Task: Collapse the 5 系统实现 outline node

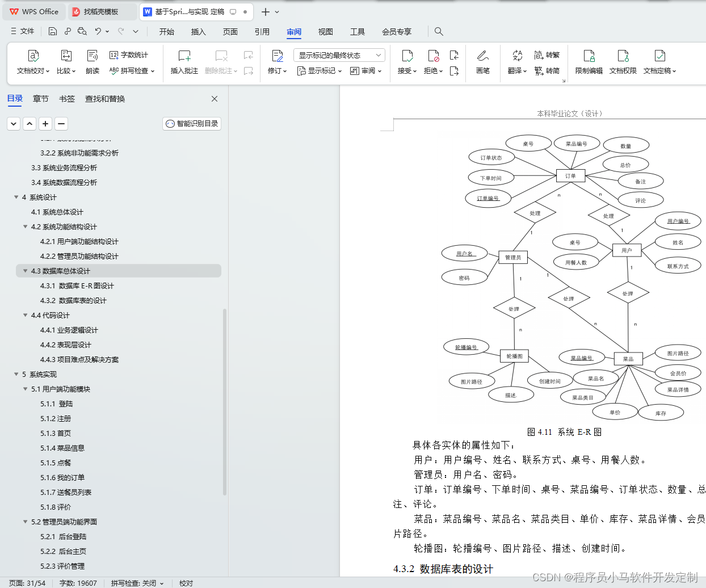Action: point(16,374)
